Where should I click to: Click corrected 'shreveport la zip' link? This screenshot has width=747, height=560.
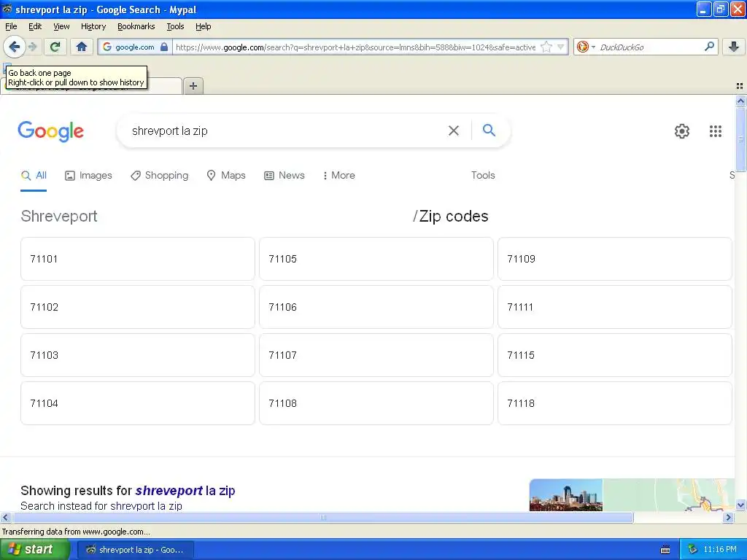point(185,491)
